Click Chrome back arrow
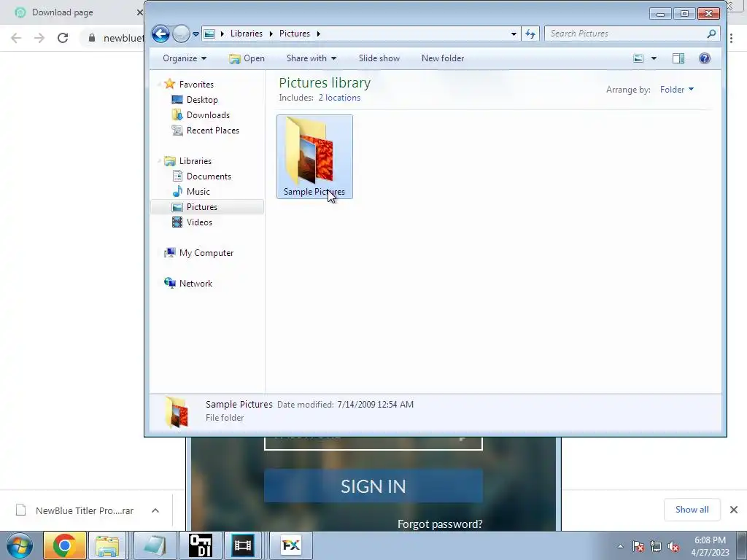The image size is (747, 560). 16,38
